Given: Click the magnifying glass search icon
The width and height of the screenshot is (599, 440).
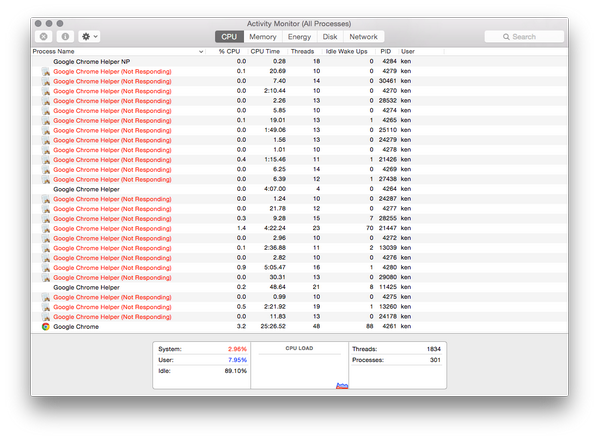Looking at the screenshot, I should pyautogui.click(x=506, y=37).
